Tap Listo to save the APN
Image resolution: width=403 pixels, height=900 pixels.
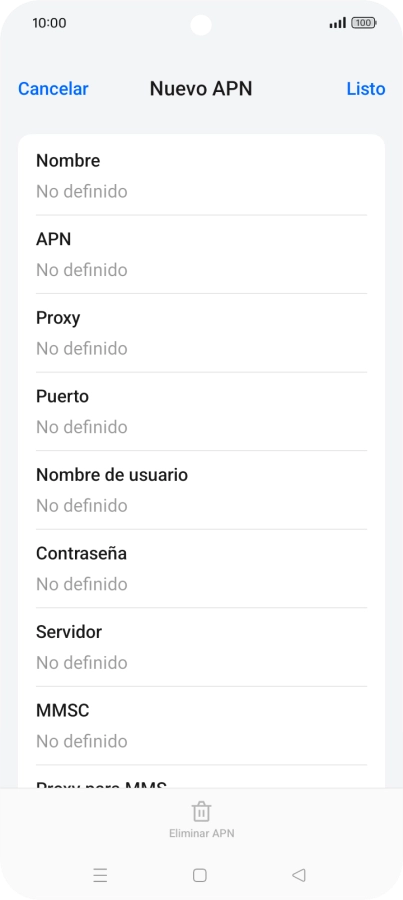(366, 89)
